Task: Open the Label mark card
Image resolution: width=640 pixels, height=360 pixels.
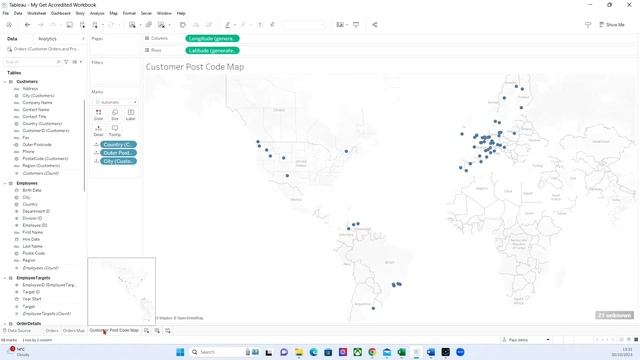Action: (131, 115)
